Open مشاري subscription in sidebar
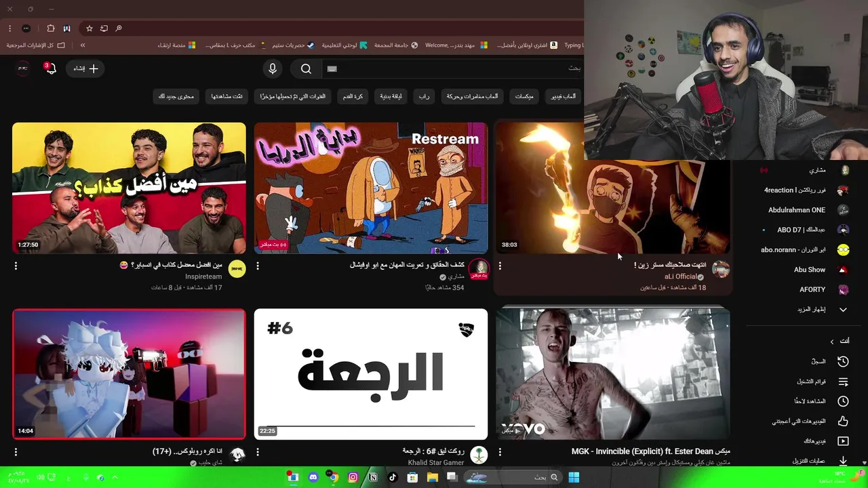The height and width of the screenshot is (488, 868). pyautogui.click(x=806, y=171)
